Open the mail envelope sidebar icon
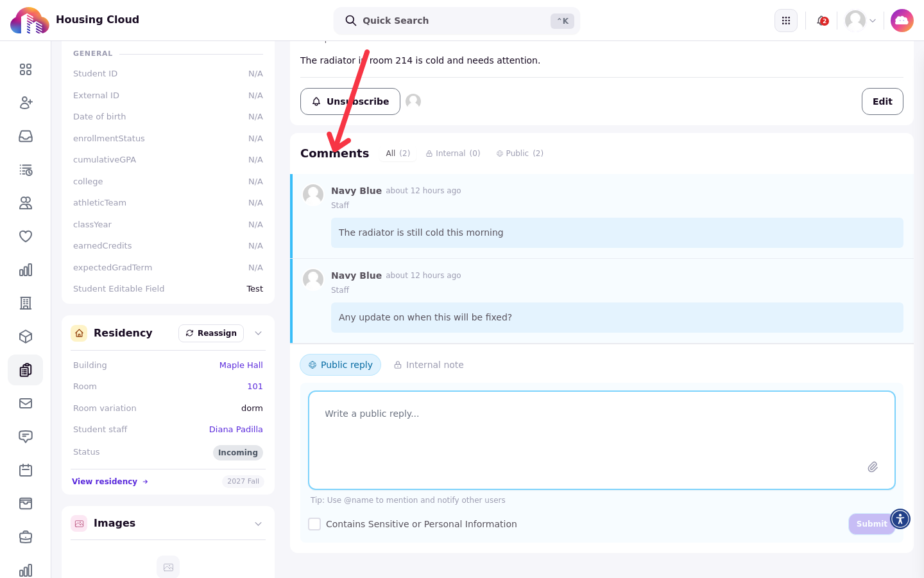The height and width of the screenshot is (578, 924). click(26, 403)
